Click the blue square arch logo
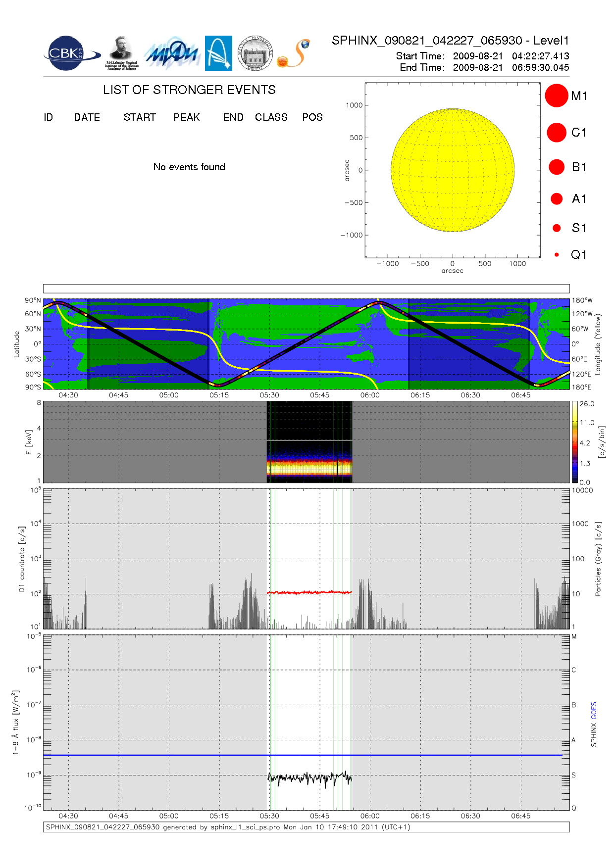 pyautogui.click(x=218, y=53)
